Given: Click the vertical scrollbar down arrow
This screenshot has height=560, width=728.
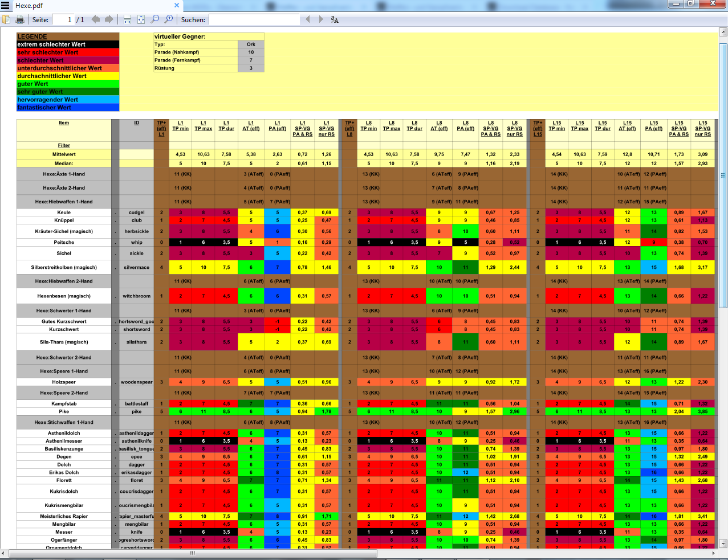Looking at the screenshot, I should coord(723,543).
